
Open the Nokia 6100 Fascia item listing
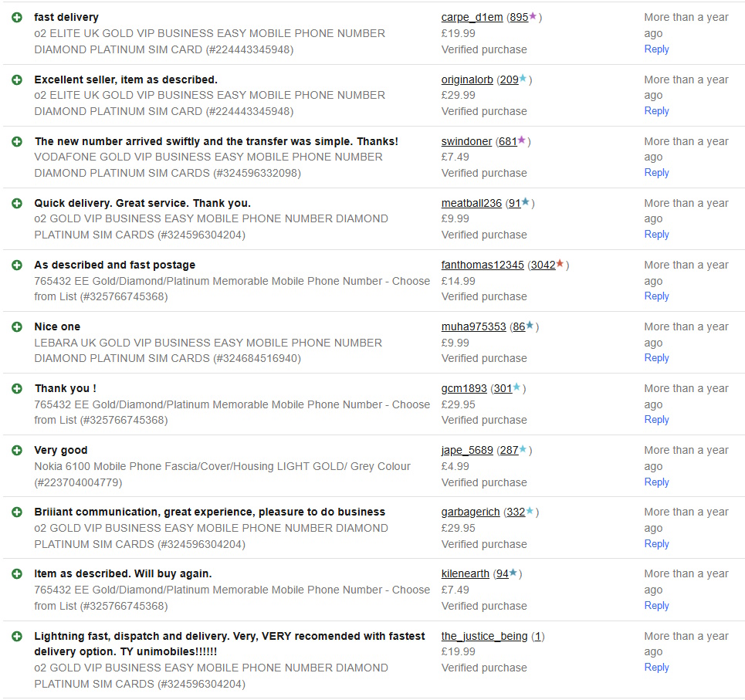[222, 466]
